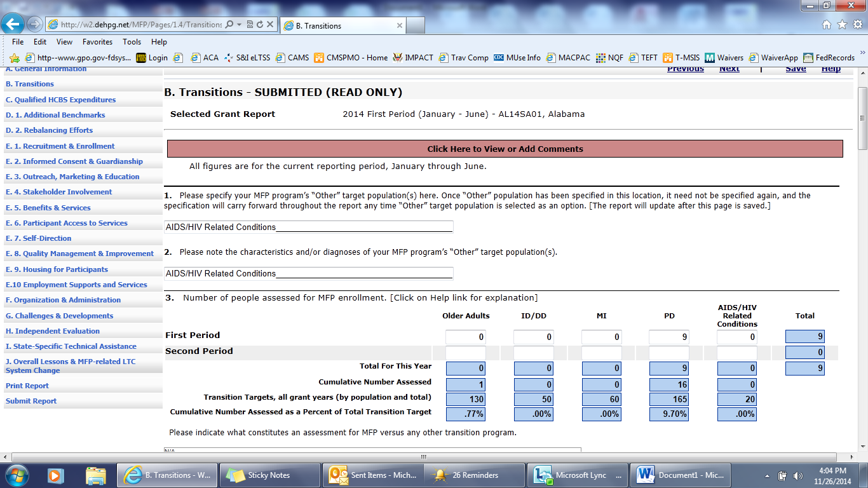
Task: Click the 165 PD transition target cell
Action: tap(669, 399)
